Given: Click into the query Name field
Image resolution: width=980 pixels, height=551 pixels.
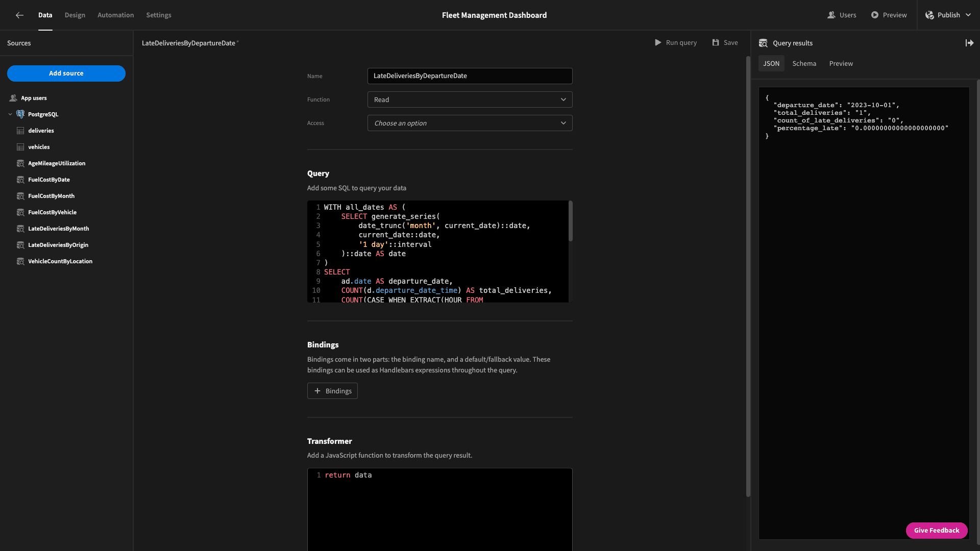Looking at the screenshot, I should click(470, 76).
